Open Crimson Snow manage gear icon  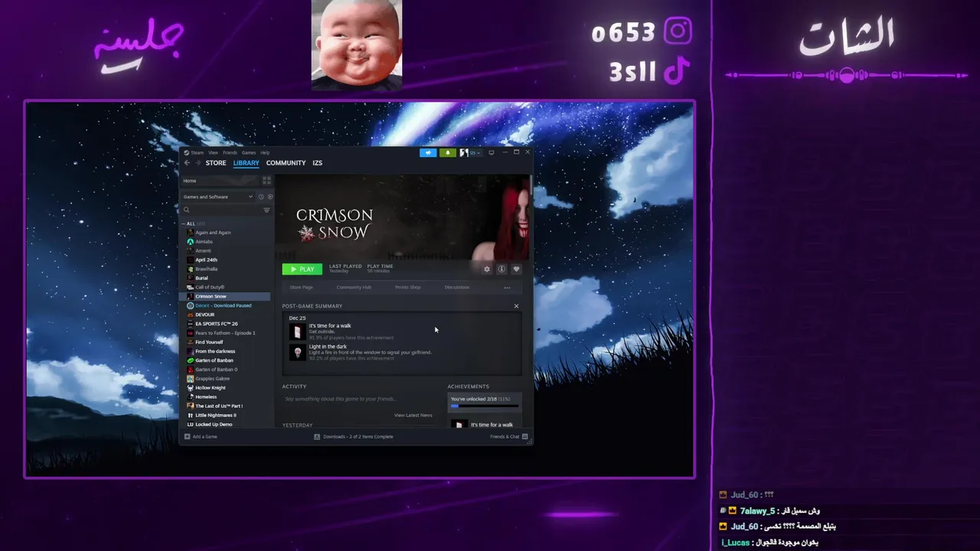coord(486,269)
